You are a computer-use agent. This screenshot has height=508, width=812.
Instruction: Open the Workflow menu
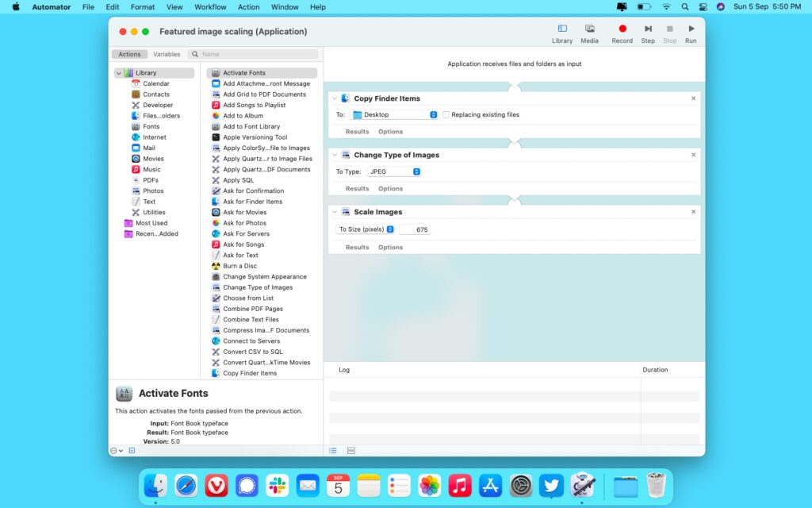pyautogui.click(x=210, y=7)
